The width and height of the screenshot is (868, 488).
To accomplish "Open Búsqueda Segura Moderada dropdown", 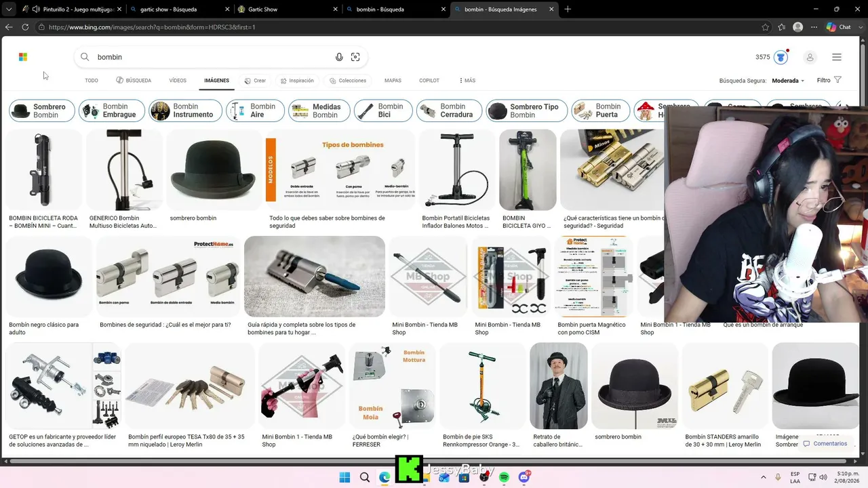I will coord(788,81).
